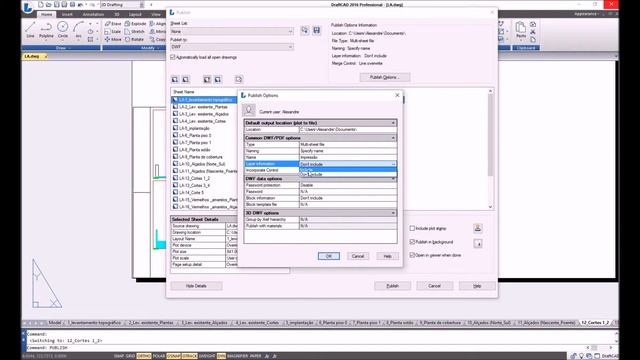Screen dimensions: 640x360
Task: Switch to the Model layout tab
Action: [55, 322]
